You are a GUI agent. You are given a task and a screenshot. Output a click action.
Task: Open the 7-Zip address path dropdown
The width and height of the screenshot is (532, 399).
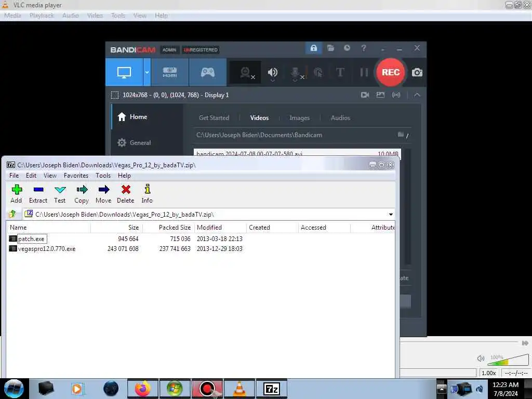coord(391,215)
